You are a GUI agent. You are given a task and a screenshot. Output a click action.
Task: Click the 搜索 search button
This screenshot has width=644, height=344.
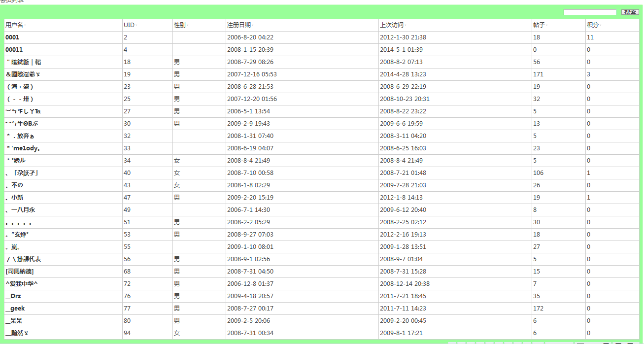point(630,12)
